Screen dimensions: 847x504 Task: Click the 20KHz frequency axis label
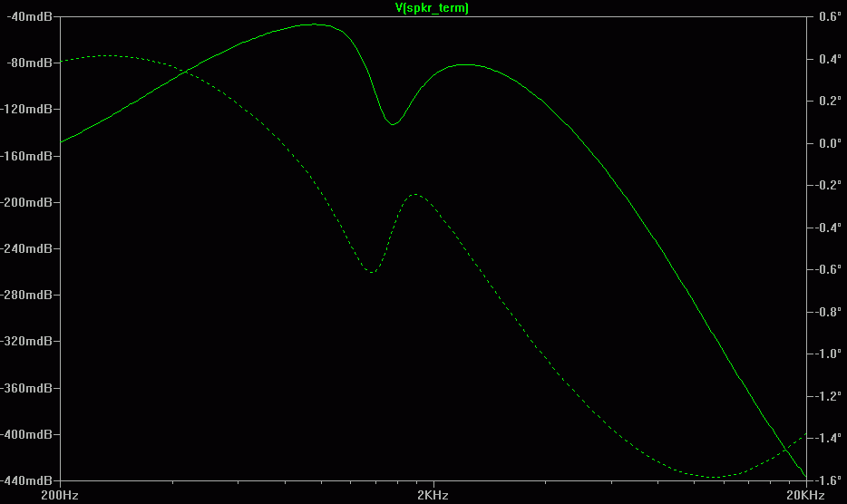tap(805, 495)
